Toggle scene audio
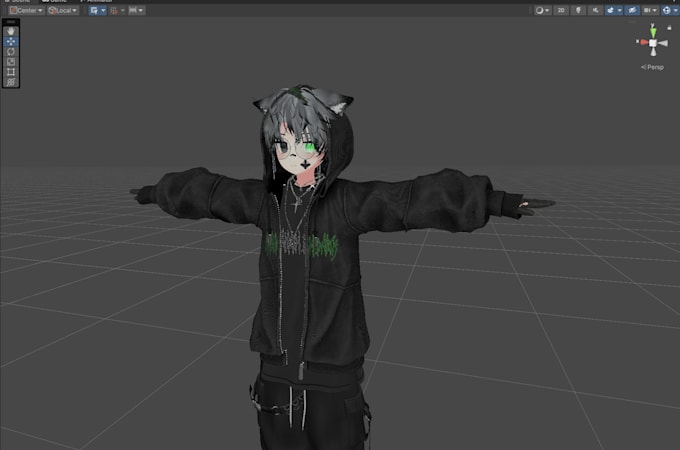Image resolution: width=680 pixels, height=450 pixels. pos(595,10)
